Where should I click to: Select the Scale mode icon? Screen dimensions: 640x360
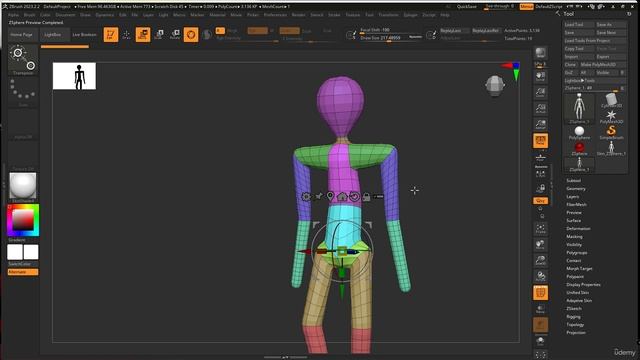click(159, 35)
